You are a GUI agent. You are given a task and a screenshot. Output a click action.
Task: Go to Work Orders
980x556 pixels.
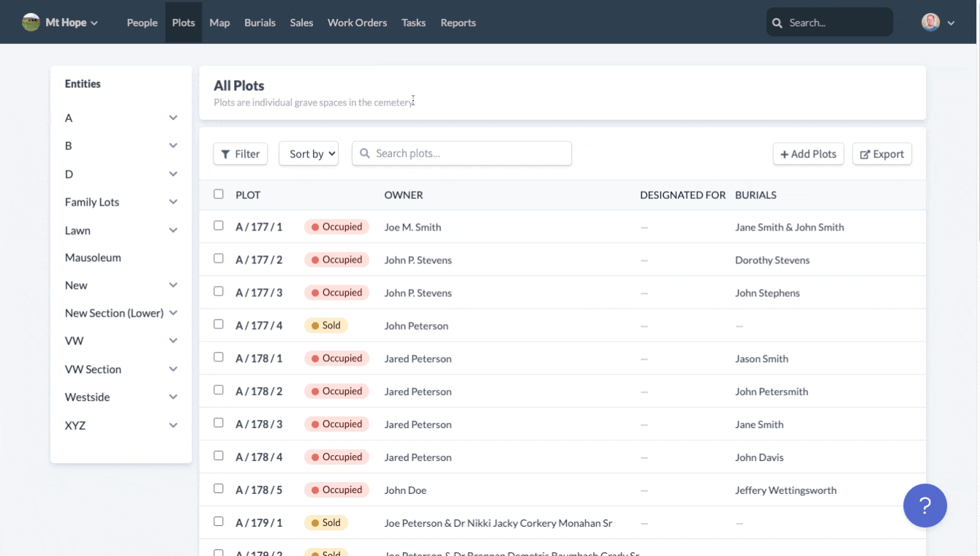[x=357, y=23]
